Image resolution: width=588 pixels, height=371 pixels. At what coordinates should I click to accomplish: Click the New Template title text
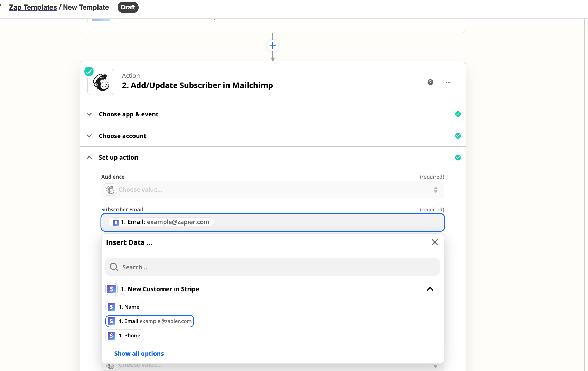[86, 7]
